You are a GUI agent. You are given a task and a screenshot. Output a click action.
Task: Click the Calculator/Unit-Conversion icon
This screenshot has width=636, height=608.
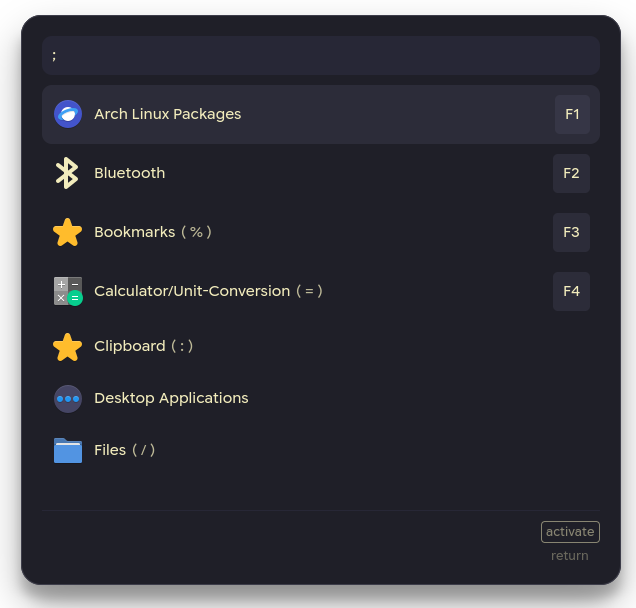67,291
